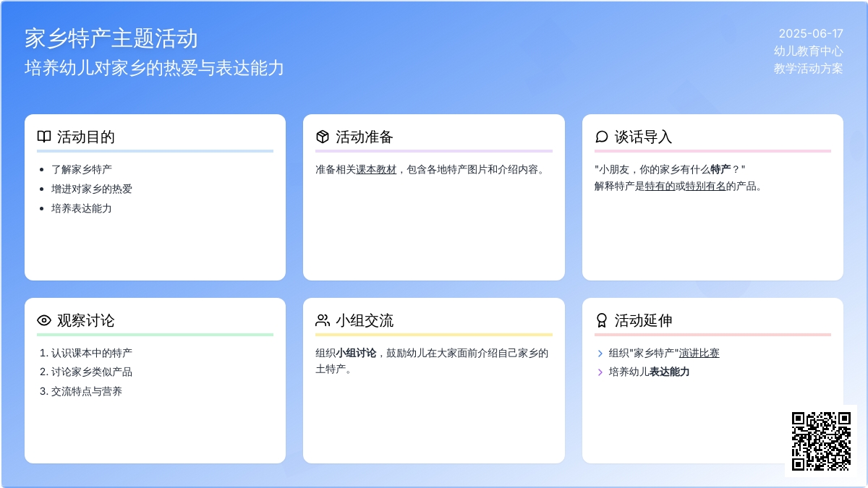Viewport: 868px width, 488px height.
Task: Click the QR code image
Action: (x=821, y=441)
